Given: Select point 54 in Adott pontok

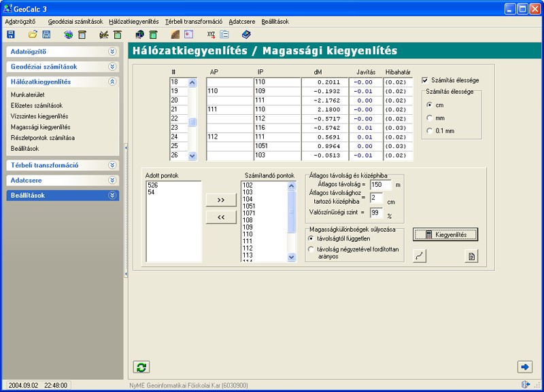Looking at the screenshot, I should tap(151, 192).
